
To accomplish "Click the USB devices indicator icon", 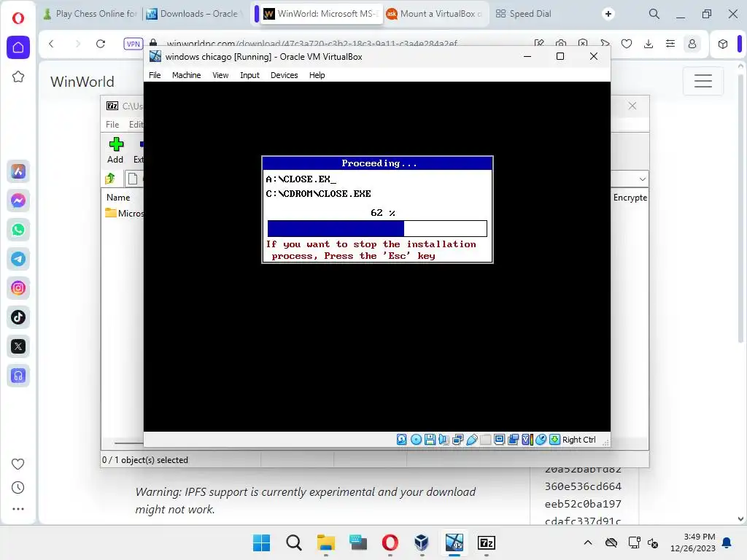I will click(472, 440).
